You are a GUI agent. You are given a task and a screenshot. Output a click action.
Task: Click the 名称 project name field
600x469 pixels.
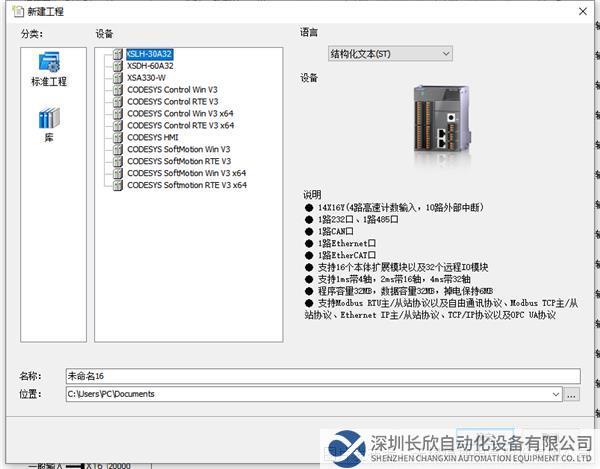(x=321, y=377)
